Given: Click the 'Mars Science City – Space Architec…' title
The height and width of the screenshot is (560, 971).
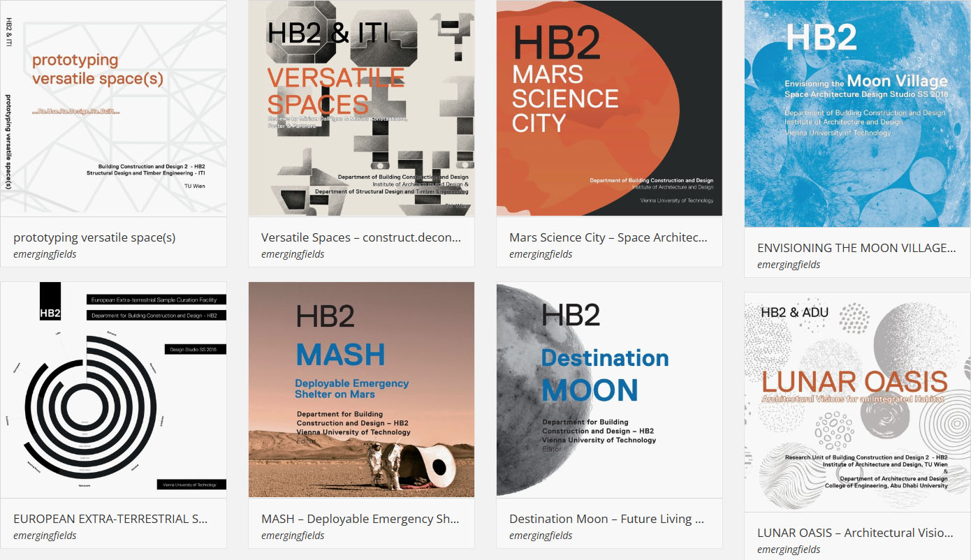Looking at the screenshot, I should click(x=608, y=237).
